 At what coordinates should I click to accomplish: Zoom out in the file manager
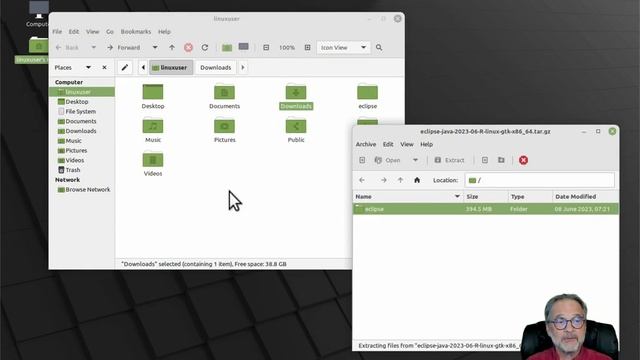[x=266, y=48]
